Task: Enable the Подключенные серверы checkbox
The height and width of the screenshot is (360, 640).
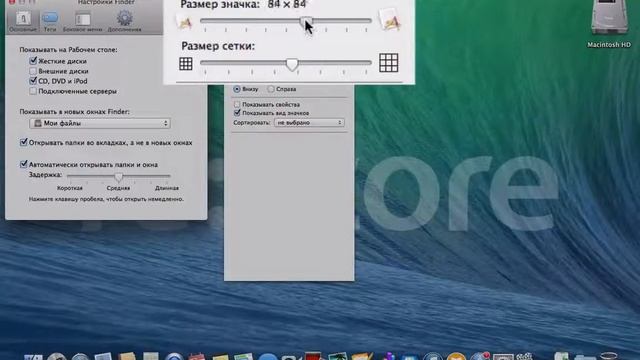Action: pos(33,91)
